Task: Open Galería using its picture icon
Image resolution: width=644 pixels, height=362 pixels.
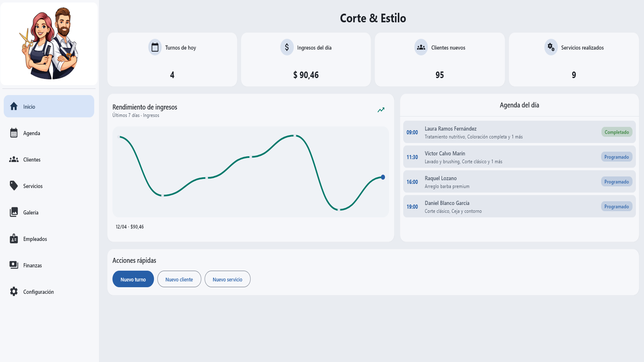Action: tap(14, 212)
